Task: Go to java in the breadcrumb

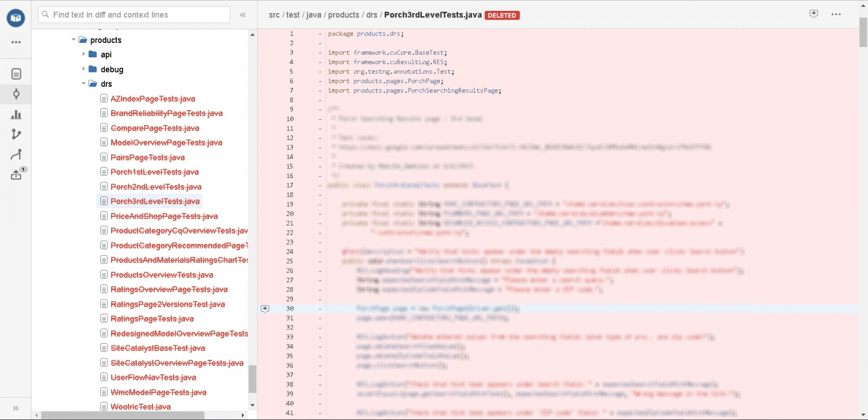Action: (x=314, y=15)
